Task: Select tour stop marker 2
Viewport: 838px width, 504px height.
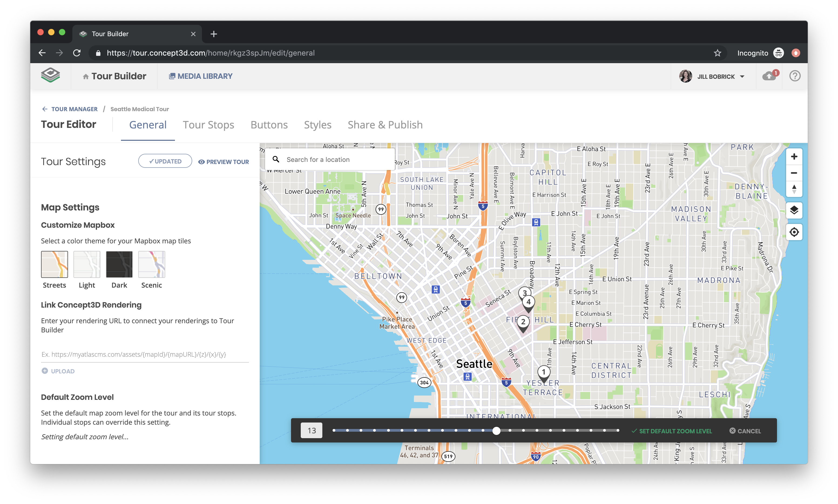Action: click(523, 324)
